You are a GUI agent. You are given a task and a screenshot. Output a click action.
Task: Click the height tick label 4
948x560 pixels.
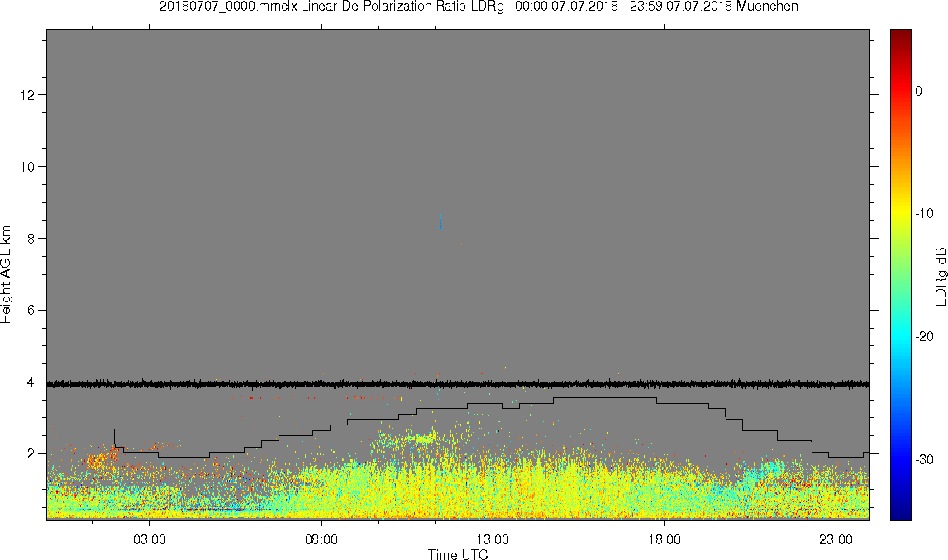pos(31,382)
